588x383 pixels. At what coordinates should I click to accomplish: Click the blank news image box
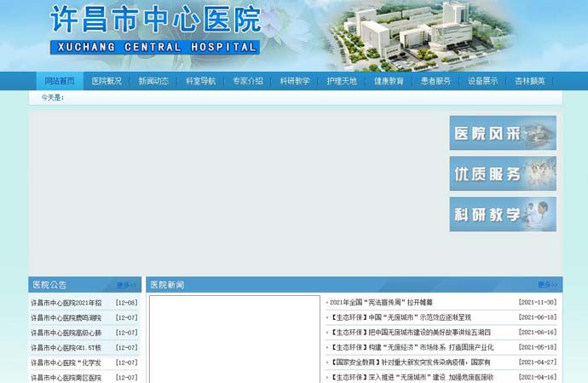tap(234, 339)
